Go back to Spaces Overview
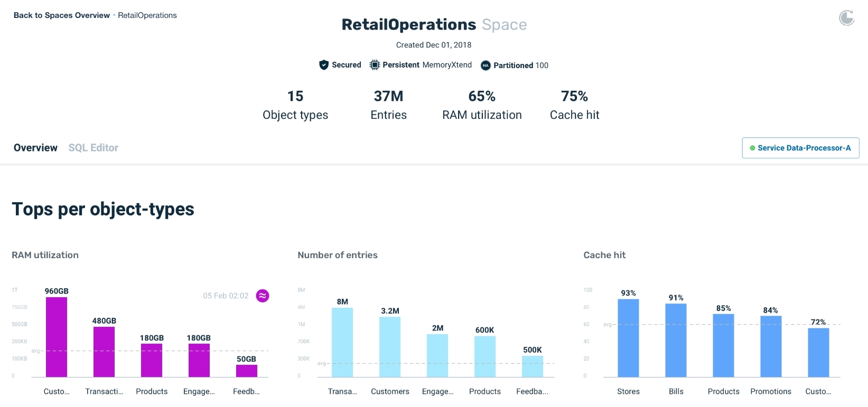The height and width of the screenshot is (407, 868). coord(61,15)
